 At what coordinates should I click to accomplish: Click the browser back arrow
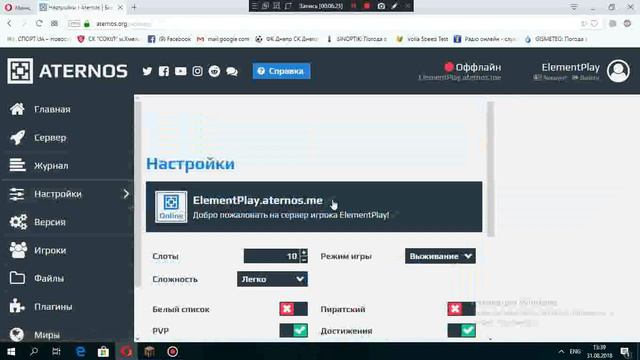(9, 24)
